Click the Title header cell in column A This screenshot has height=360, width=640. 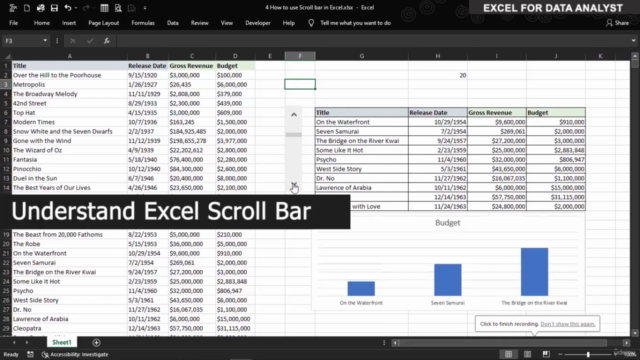click(x=69, y=66)
